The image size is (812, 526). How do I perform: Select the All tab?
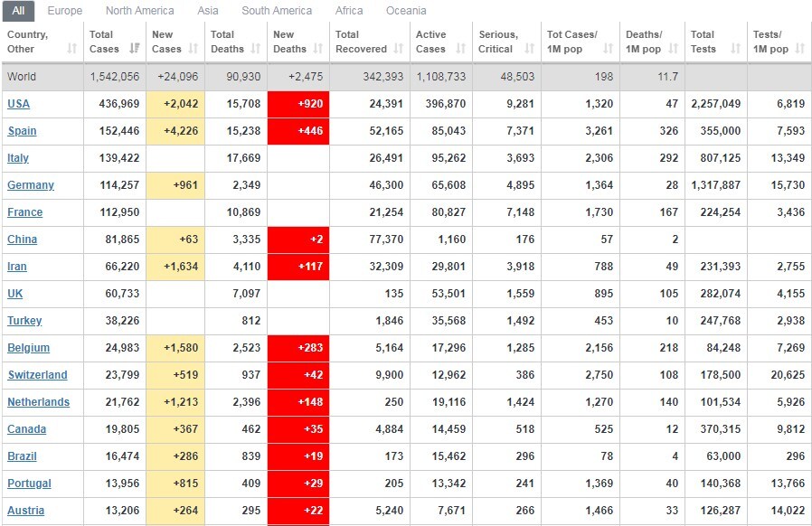point(18,11)
